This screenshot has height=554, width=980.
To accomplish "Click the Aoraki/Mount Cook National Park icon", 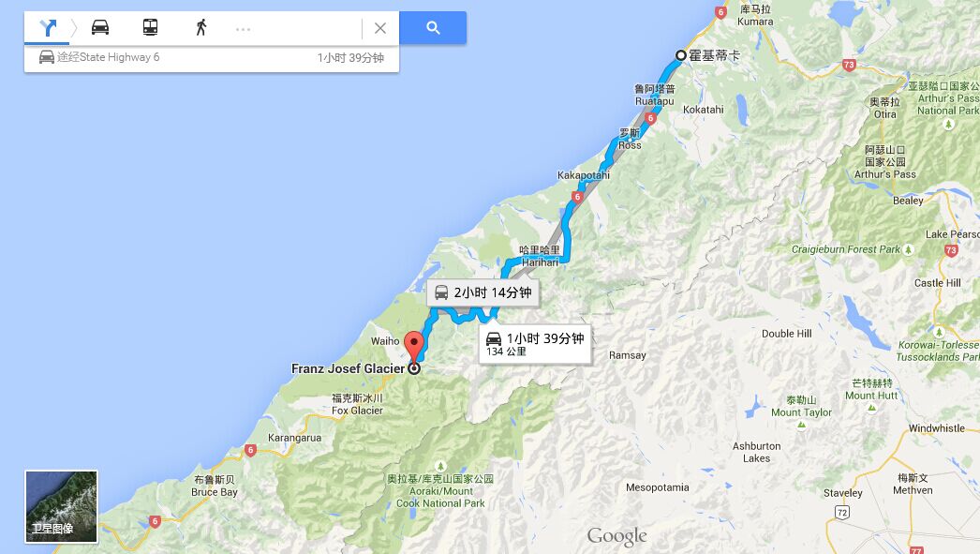I will [440, 467].
